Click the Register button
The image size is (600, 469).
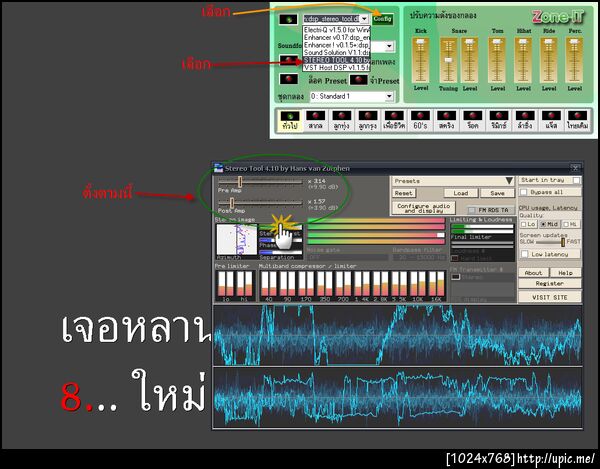pos(550,283)
